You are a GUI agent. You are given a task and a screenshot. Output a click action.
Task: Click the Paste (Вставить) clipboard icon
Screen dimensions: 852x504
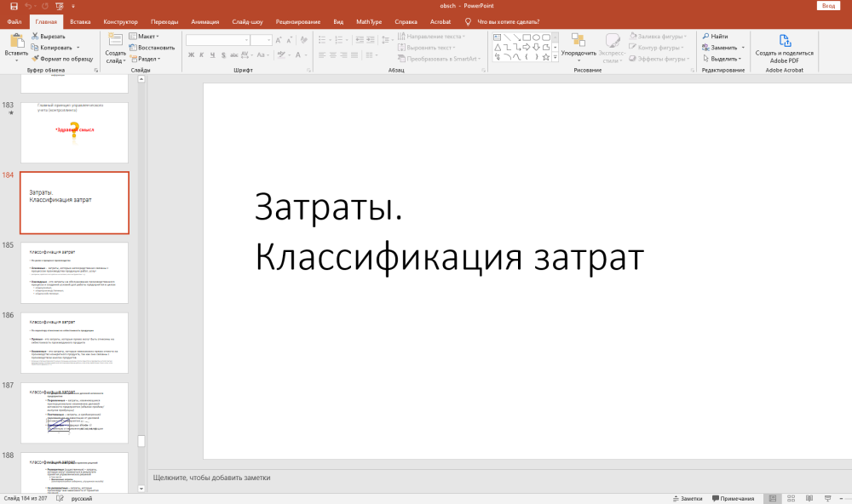coord(16,43)
